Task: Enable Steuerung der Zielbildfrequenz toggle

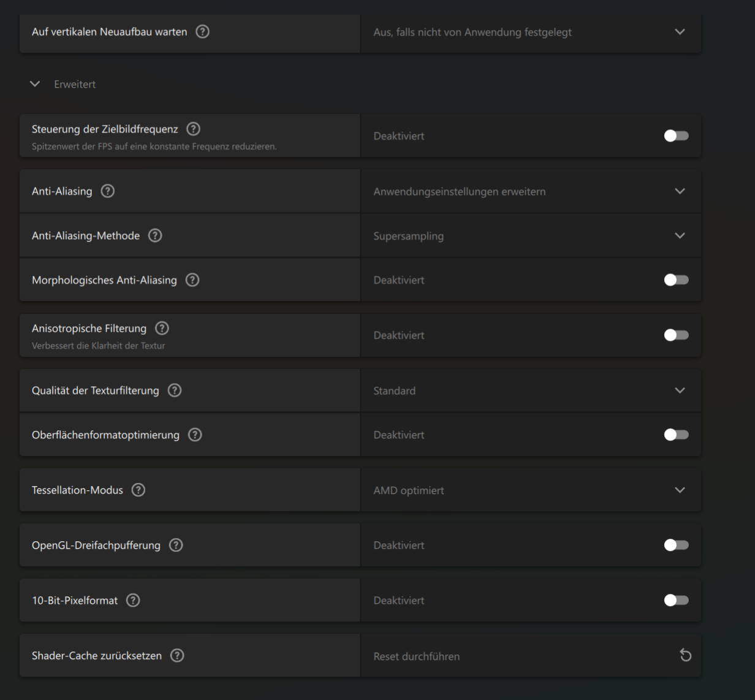Action: tap(676, 135)
